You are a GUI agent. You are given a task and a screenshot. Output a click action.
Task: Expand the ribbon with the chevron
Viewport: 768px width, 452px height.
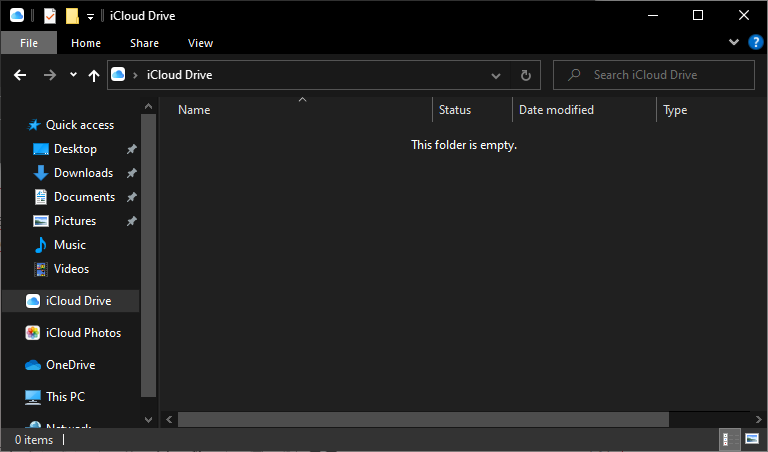(735, 43)
